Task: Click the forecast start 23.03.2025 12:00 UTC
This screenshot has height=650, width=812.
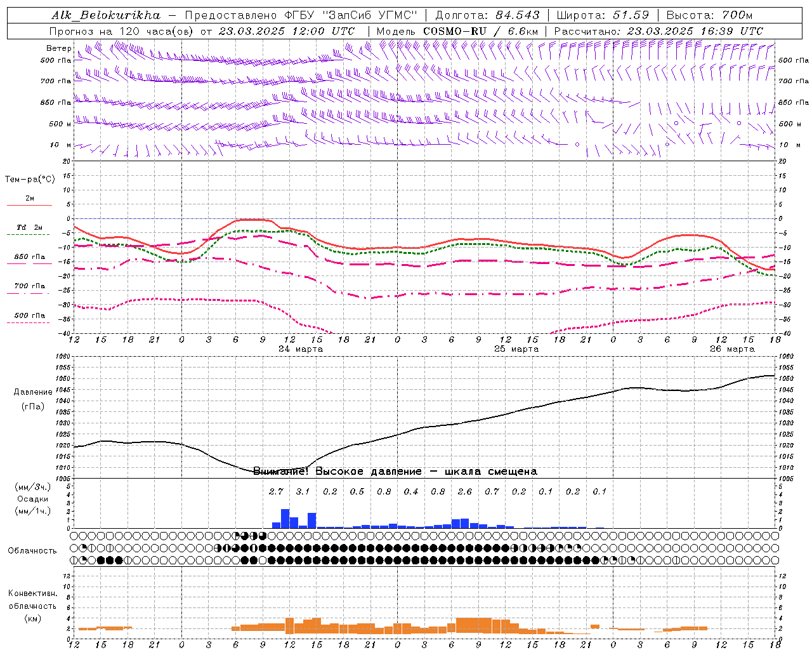Action: click(286, 31)
